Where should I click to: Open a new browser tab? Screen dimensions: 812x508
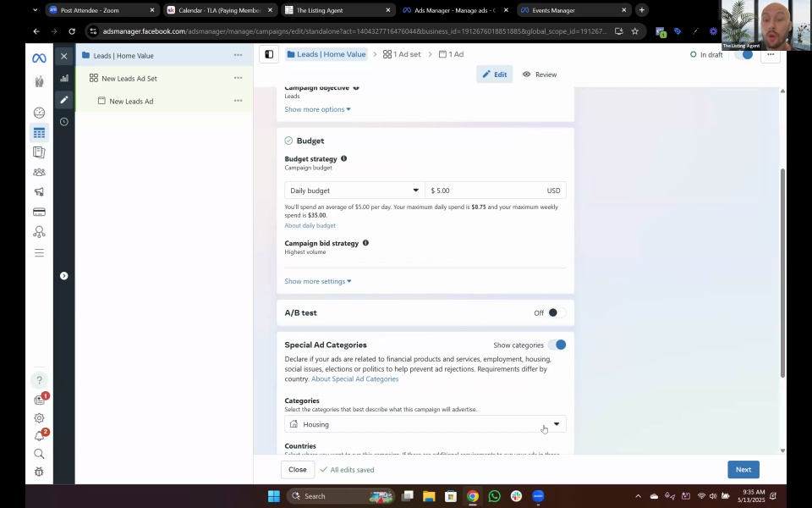click(642, 10)
